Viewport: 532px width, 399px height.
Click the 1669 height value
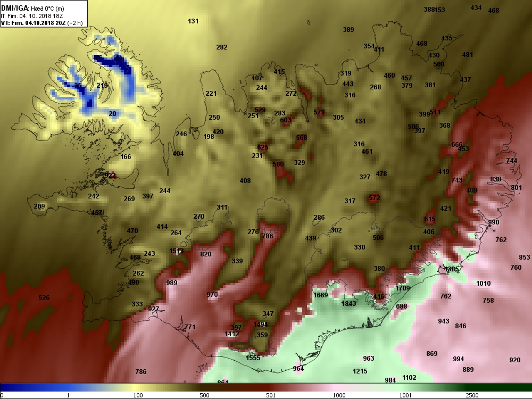point(320,295)
